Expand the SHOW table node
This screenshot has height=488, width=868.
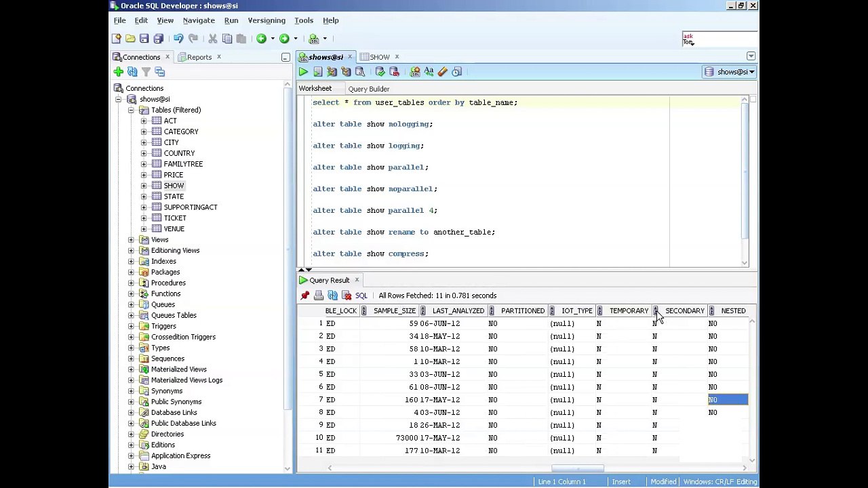(x=144, y=186)
